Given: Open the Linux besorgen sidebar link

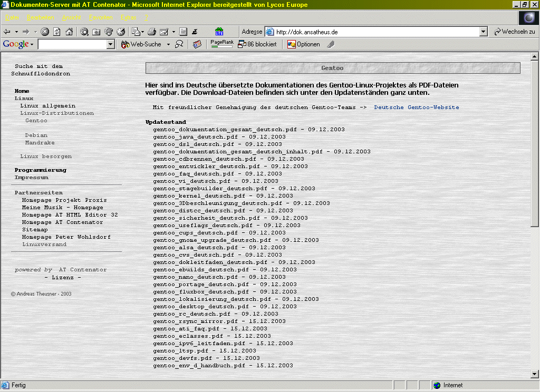Looking at the screenshot, I should (x=46, y=156).
